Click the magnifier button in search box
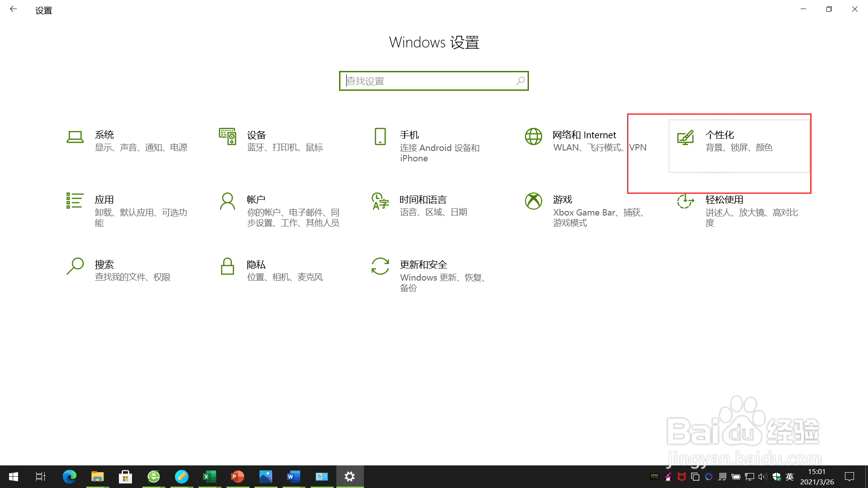 click(520, 81)
